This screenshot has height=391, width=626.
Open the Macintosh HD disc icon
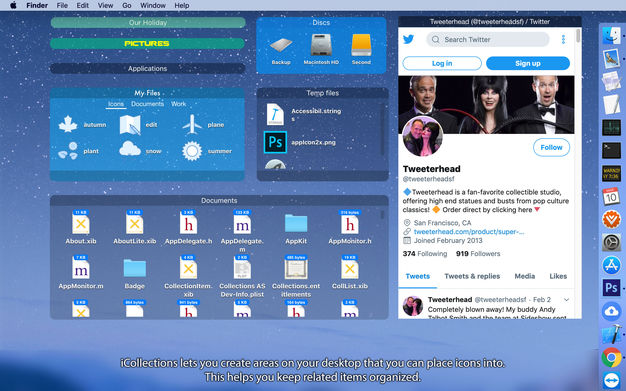[321, 45]
